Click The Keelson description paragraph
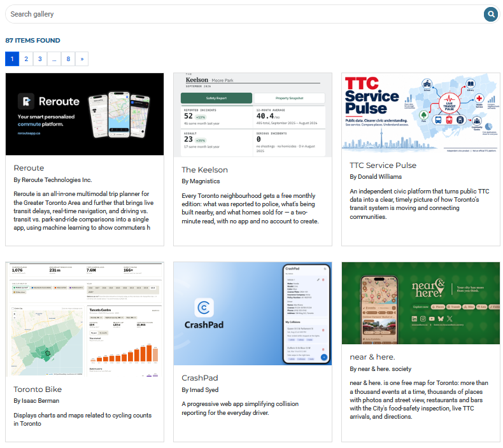 pyautogui.click(x=250, y=209)
